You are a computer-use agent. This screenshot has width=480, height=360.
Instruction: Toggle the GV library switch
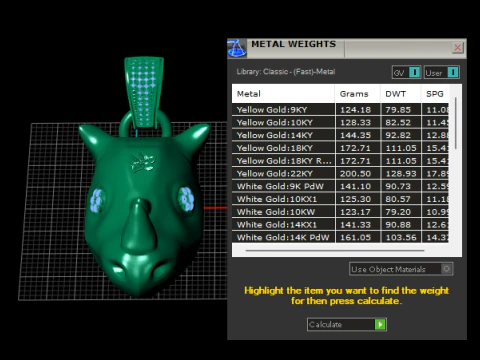coord(406,72)
